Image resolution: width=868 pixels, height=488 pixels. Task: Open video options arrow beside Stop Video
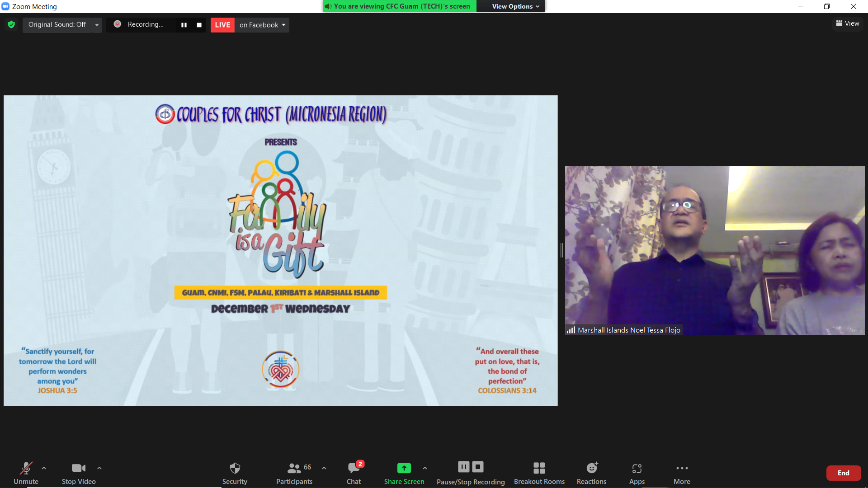[x=99, y=468]
